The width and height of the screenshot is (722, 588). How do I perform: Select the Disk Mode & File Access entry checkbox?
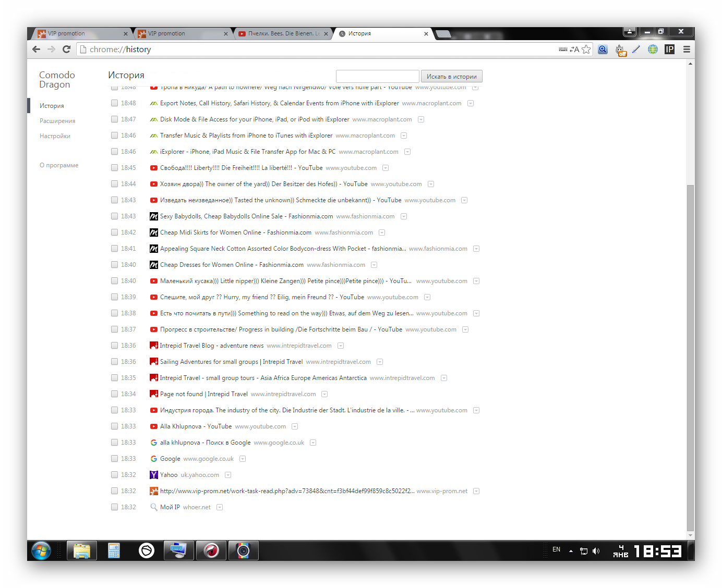point(114,119)
